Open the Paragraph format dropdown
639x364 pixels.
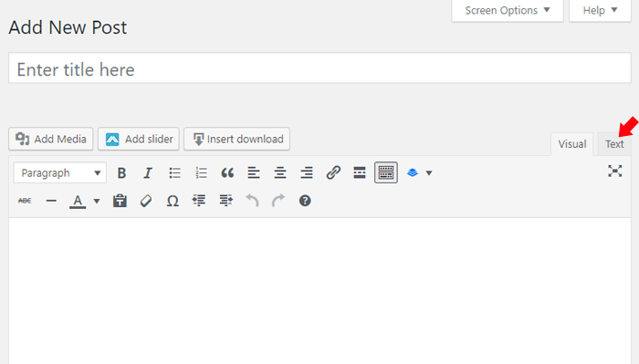point(60,173)
